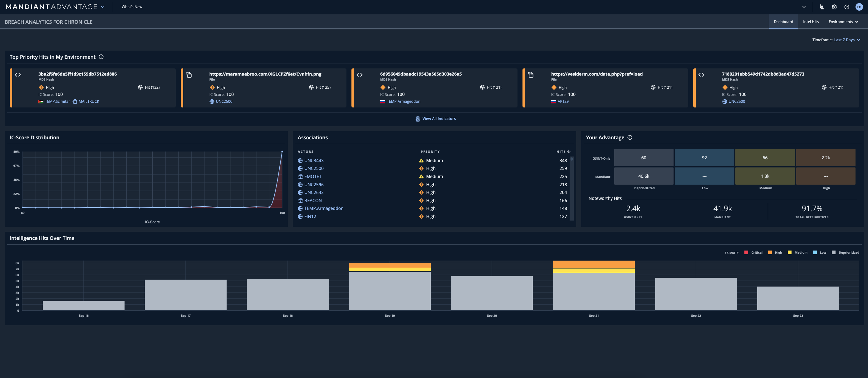Open the UNC2596 actor entry

click(x=314, y=184)
